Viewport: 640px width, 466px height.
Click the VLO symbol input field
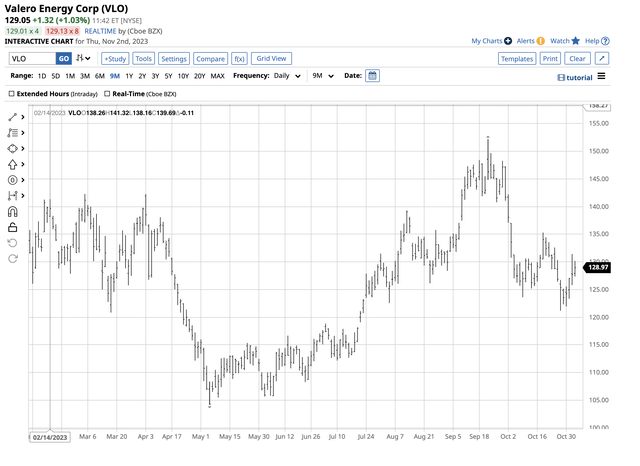pyautogui.click(x=32, y=58)
